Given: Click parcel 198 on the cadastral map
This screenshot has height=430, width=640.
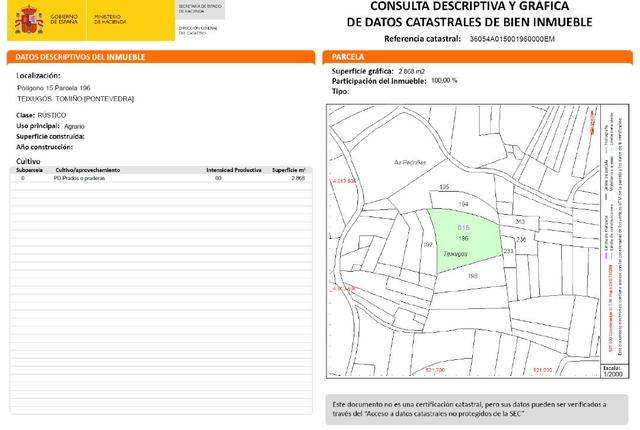Looking at the screenshot, I should tap(473, 275).
